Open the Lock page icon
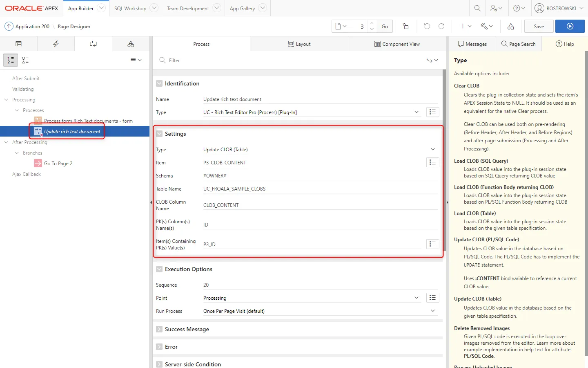Image resolution: width=588 pixels, height=368 pixels. 405,26
